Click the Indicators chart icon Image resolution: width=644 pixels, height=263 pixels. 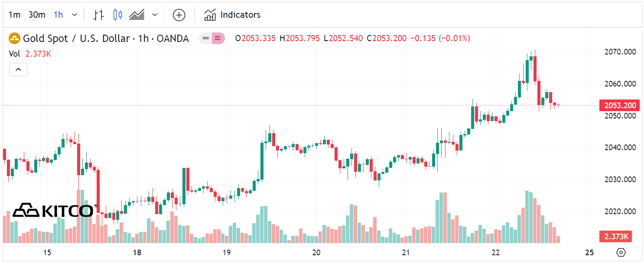210,15
